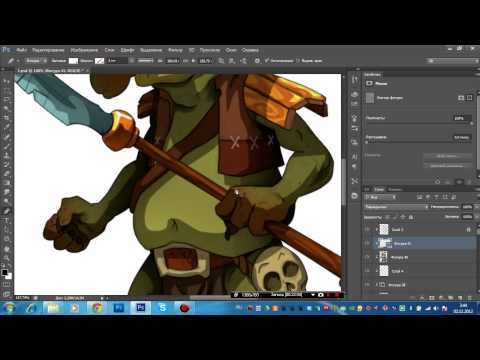Image resolution: width=480 pixels, height=360 pixels.
Task: Select the Eraser tool
Action: (x=6, y=174)
